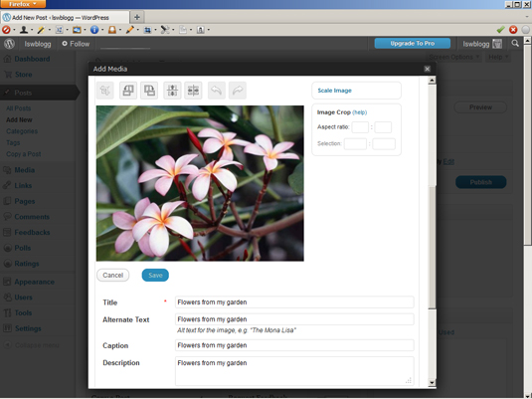
Task: Close the Add Media dialog
Action: click(x=428, y=69)
